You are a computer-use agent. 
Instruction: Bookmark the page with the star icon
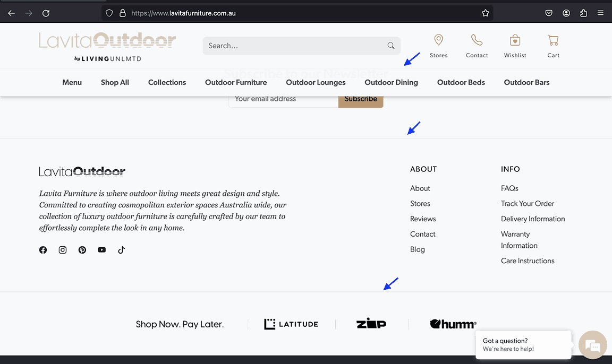pos(485,13)
